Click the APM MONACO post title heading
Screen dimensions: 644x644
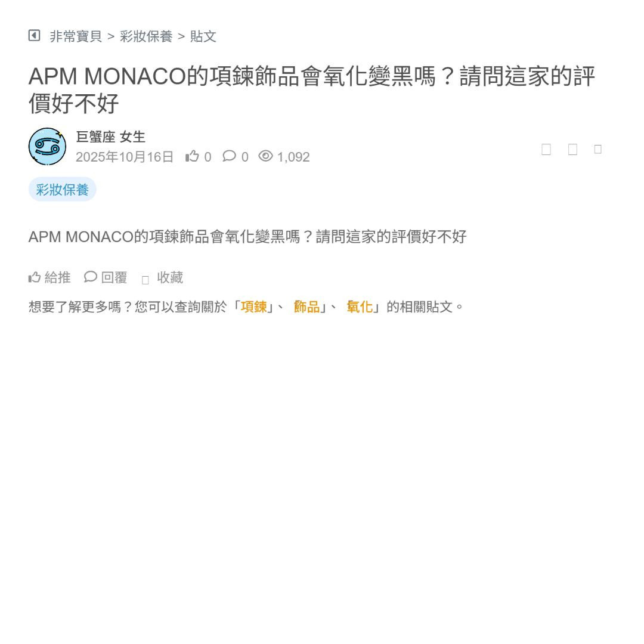click(x=312, y=89)
